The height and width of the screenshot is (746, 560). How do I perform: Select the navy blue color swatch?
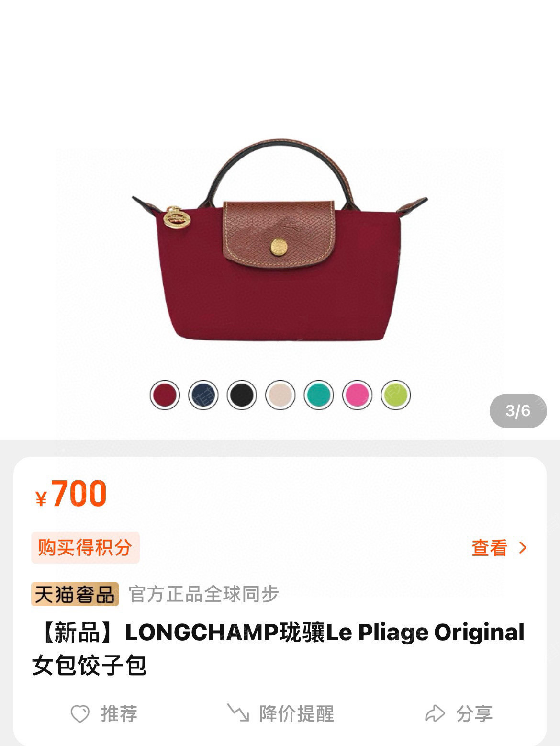coord(203,395)
